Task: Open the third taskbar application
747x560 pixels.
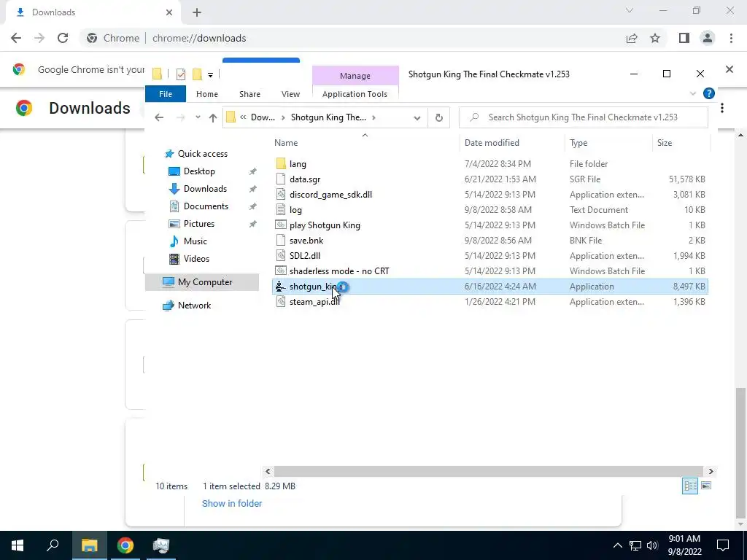Action: pyautogui.click(x=161, y=545)
